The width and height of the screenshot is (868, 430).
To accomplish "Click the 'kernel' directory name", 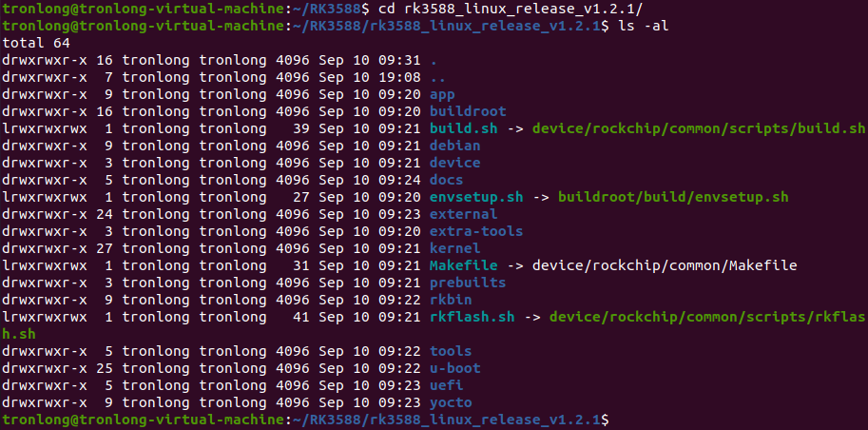I will (455, 248).
